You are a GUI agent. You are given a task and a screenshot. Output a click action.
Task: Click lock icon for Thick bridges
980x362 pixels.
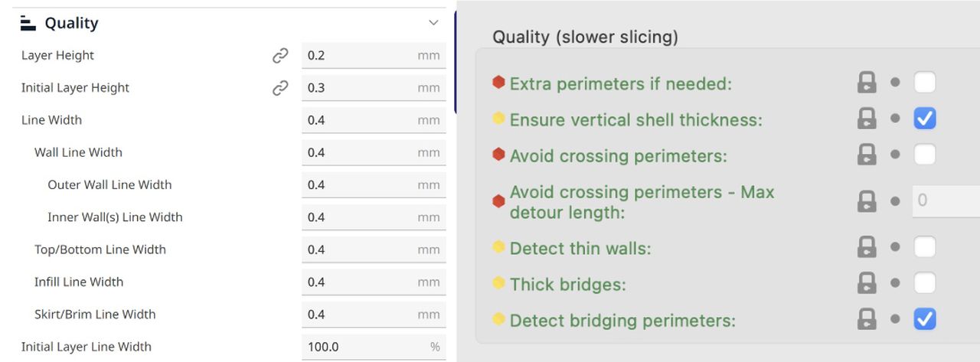(x=866, y=284)
